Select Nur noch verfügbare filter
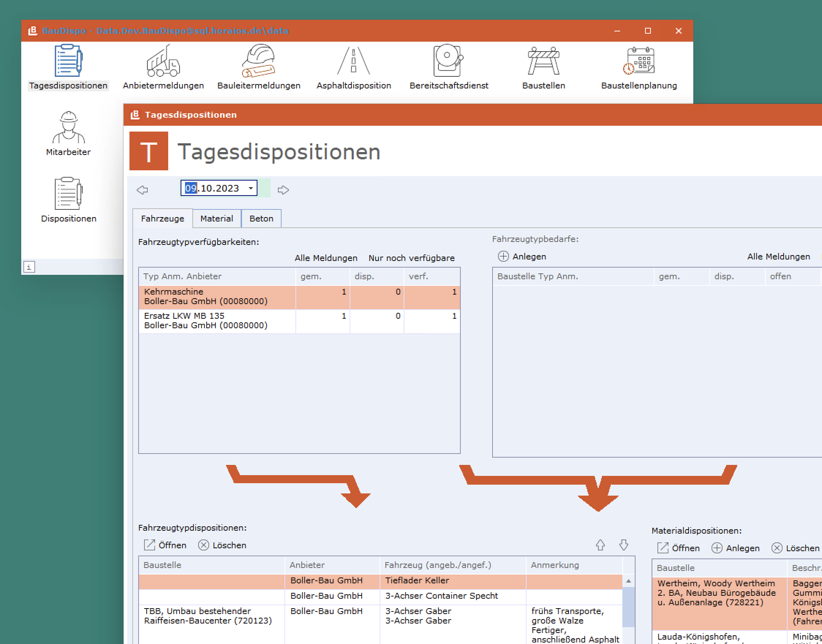This screenshot has height=644, width=822. click(411, 258)
